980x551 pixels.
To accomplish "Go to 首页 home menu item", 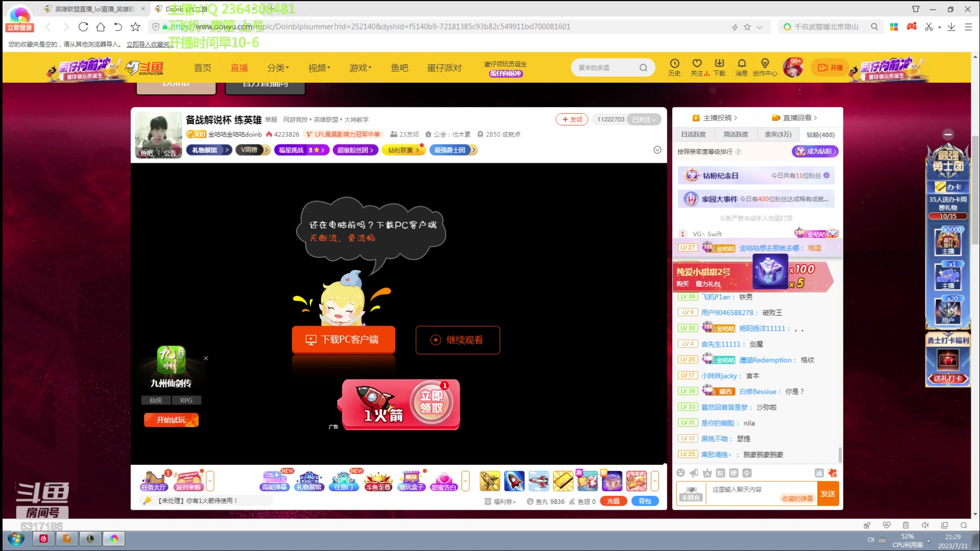I will point(203,68).
